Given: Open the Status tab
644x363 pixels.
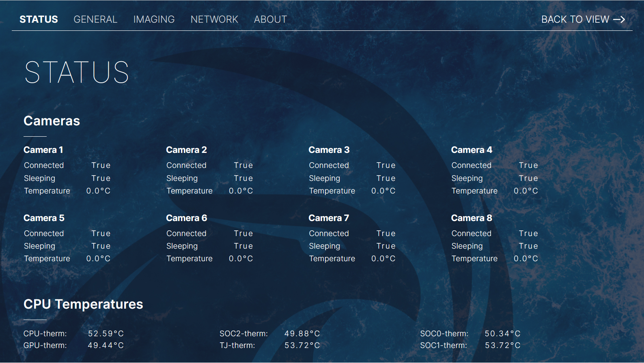Looking at the screenshot, I should [x=39, y=19].
